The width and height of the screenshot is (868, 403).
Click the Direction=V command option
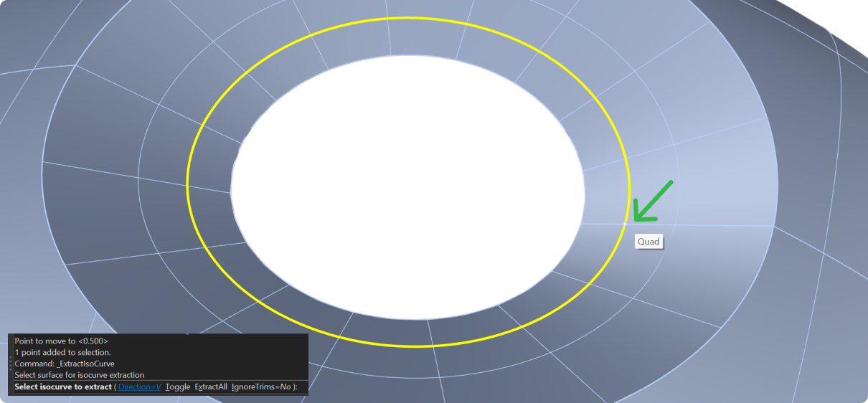tap(139, 387)
